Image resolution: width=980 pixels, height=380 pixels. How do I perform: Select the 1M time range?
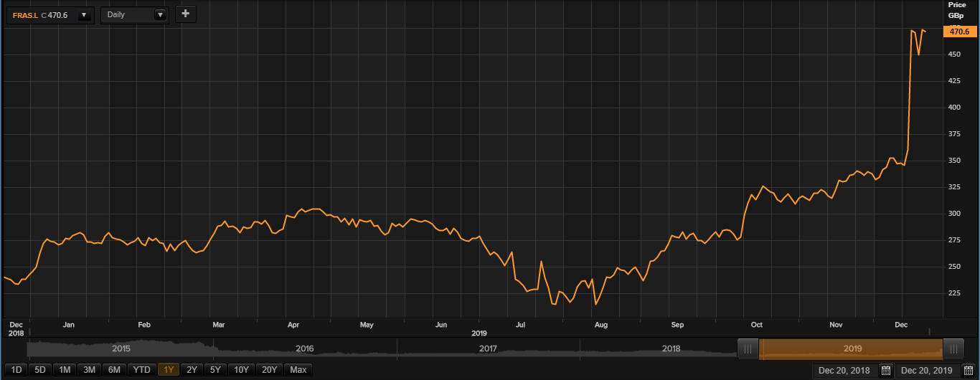[x=65, y=370]
